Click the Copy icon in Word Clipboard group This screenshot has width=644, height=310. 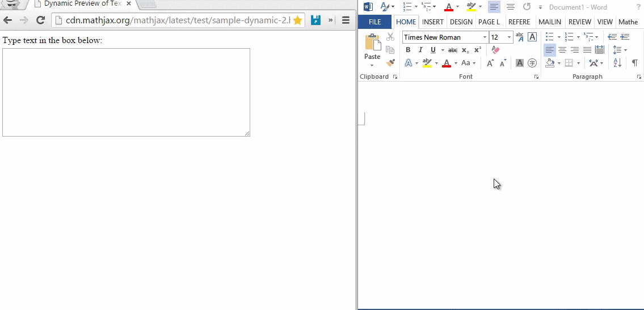pos(390,50)
